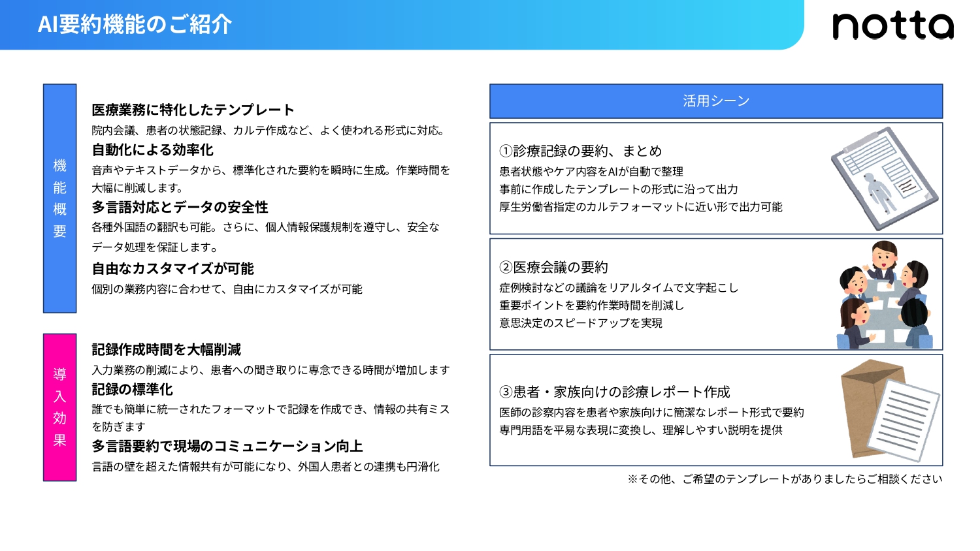The height and width of the screenshot is (551, 980).
Task: Toggle the 機能概要 sidebar label
Action: click(59, 198)
